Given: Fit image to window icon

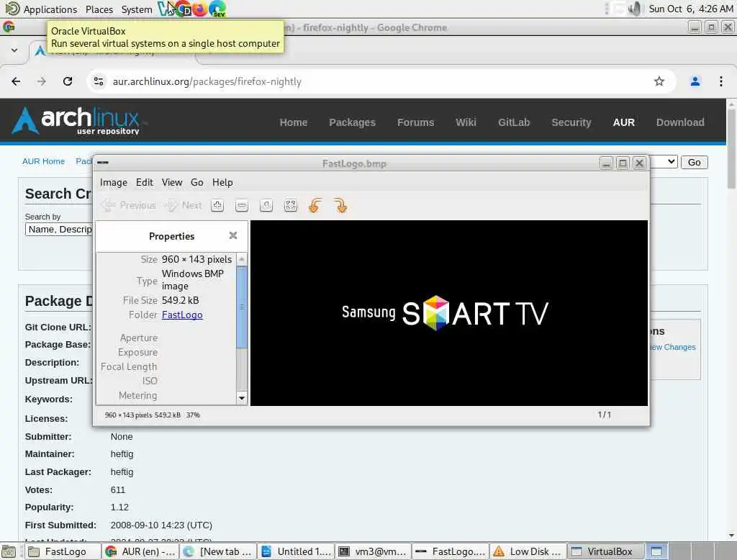Looking at the screenshot, I should [291, 205].
